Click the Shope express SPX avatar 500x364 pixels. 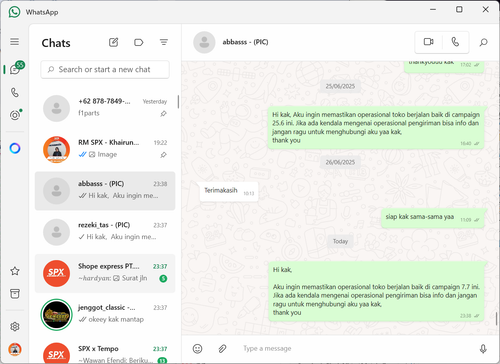coord(56,273)
